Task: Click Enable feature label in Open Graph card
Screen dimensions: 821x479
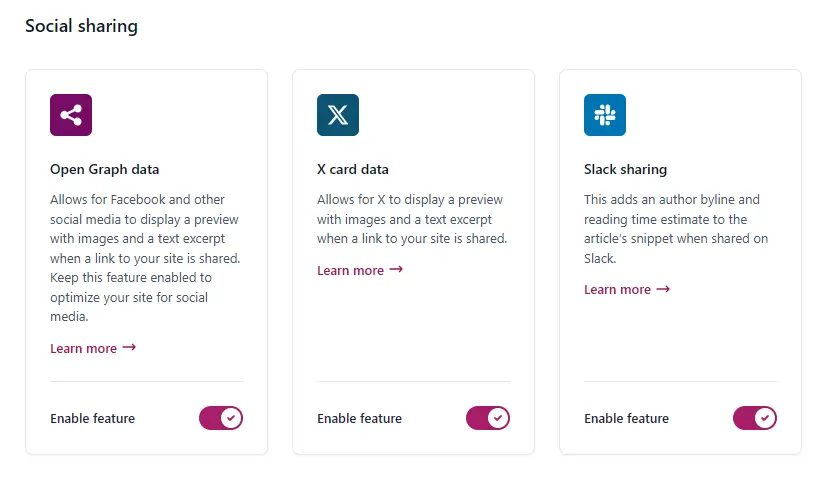Action: pos(93,419)
